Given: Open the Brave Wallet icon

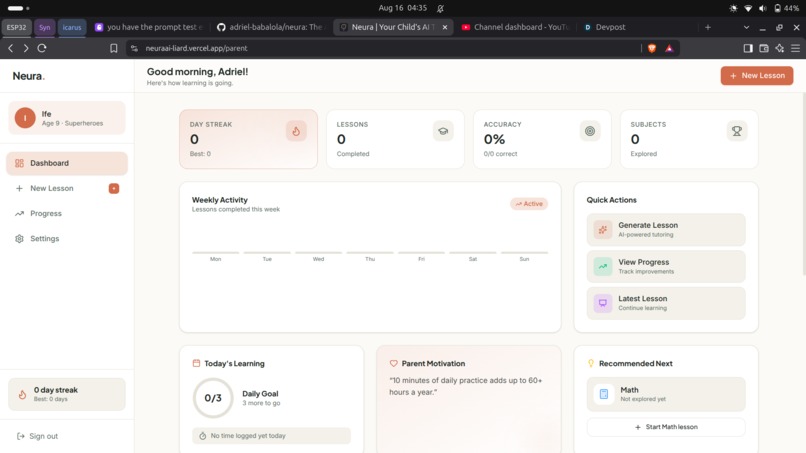Looking at the screenshot, I should pos(764,48).
